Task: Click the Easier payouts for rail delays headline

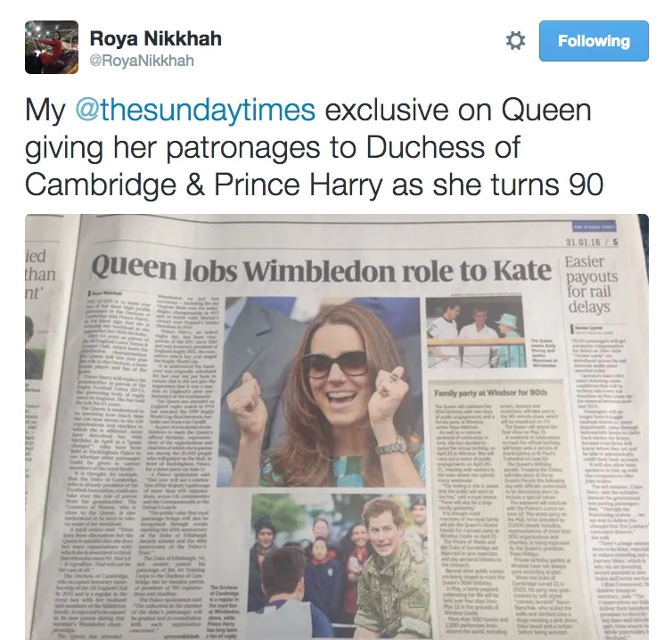Action: click(592, 283)
